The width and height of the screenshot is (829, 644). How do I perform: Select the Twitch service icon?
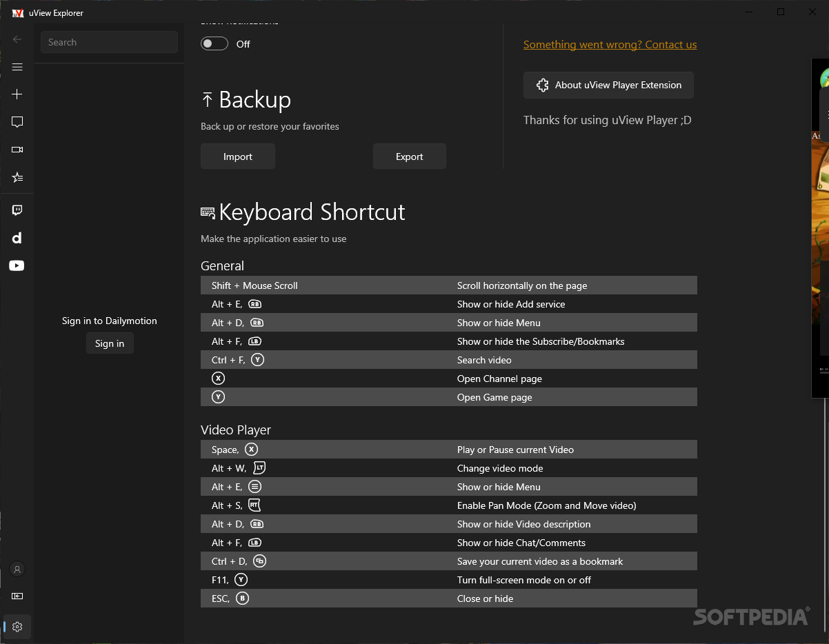[17, 210]
